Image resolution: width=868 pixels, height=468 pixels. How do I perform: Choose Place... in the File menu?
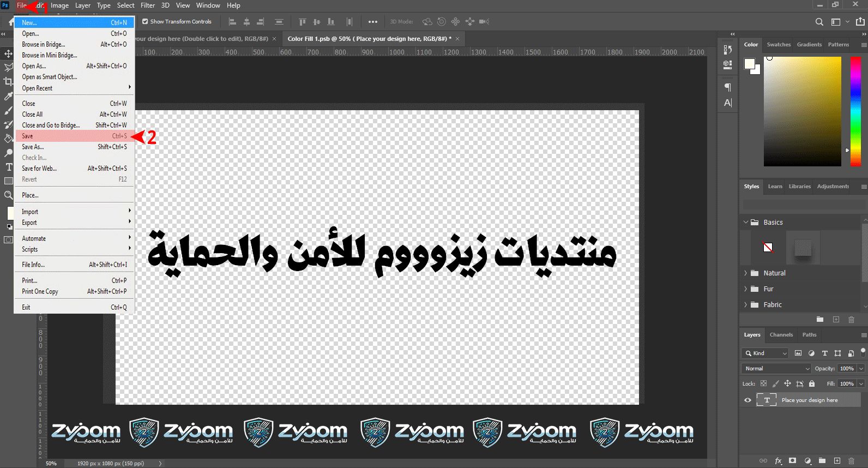[x=75, y=195]
